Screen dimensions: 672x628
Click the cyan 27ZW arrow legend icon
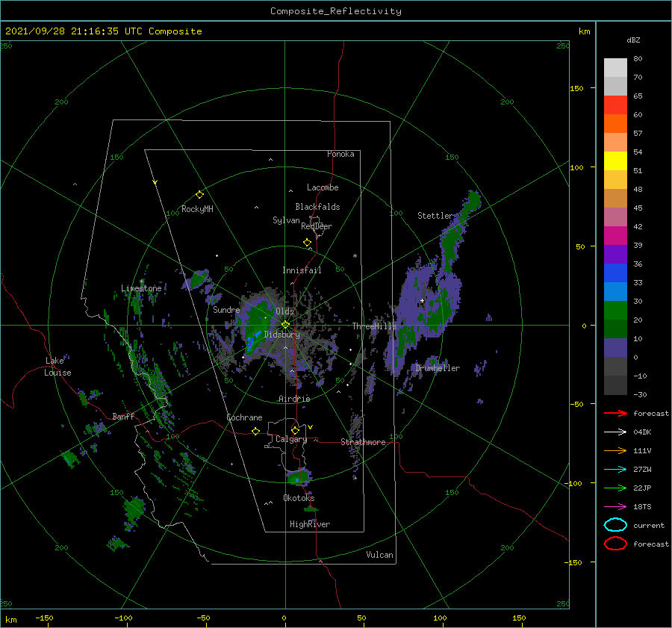(615, 470)
